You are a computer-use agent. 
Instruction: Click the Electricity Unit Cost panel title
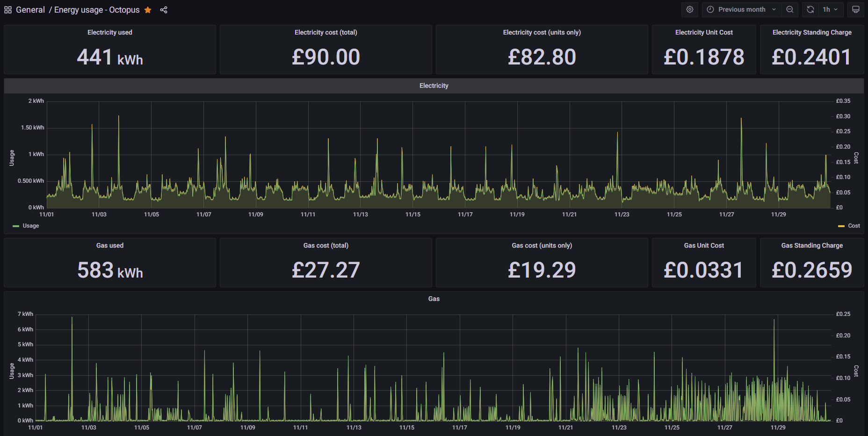(x=704, y=32)
